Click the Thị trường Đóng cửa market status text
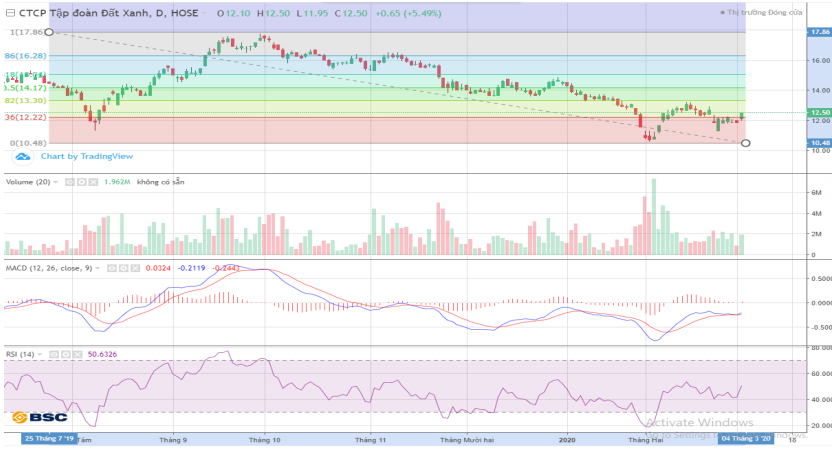 (765, 12)
